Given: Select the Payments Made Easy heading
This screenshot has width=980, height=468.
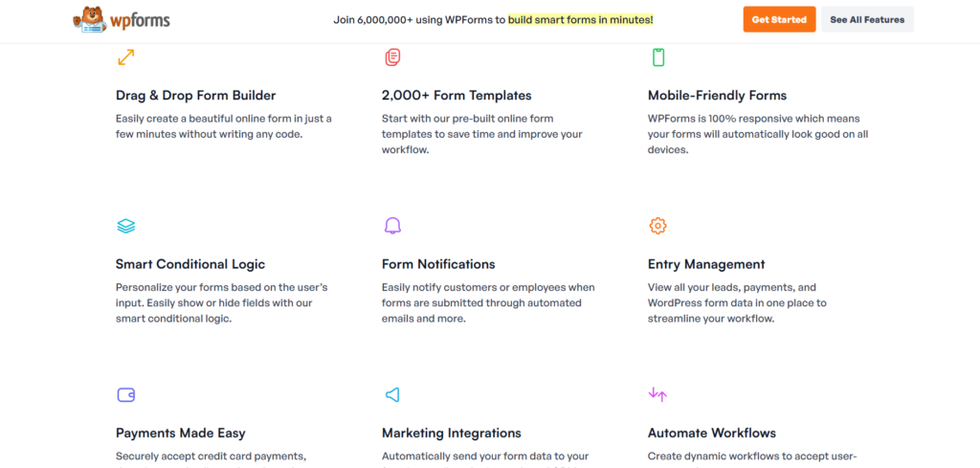Looking at the screenshot, I should pos(181,433).
